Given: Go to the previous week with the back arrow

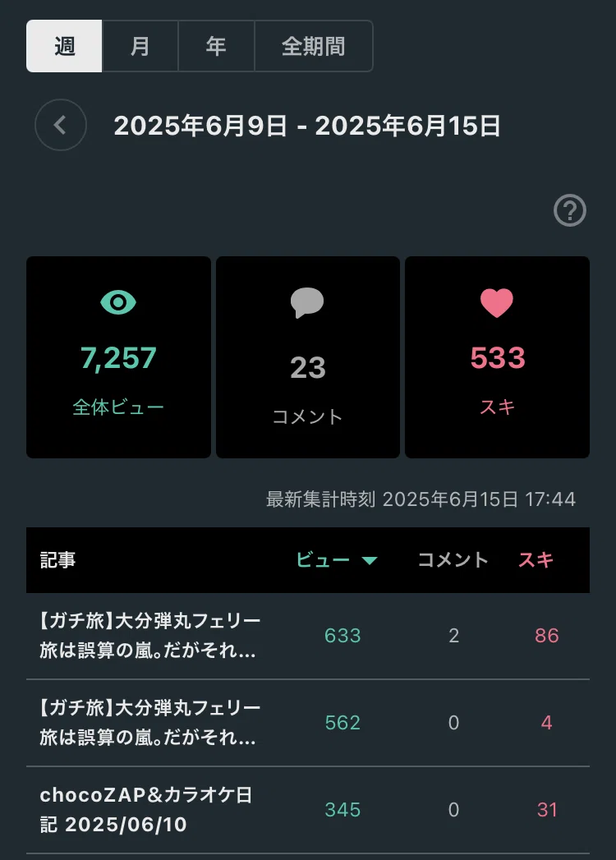Looking at the screenshot, I should click(x=60, y=125).
